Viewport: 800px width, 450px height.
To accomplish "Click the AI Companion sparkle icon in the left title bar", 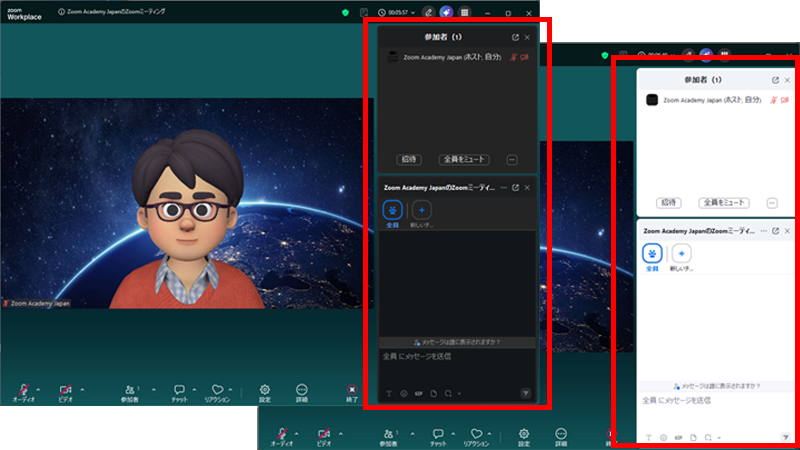I will pyautogui.click(x=445, y=12).
